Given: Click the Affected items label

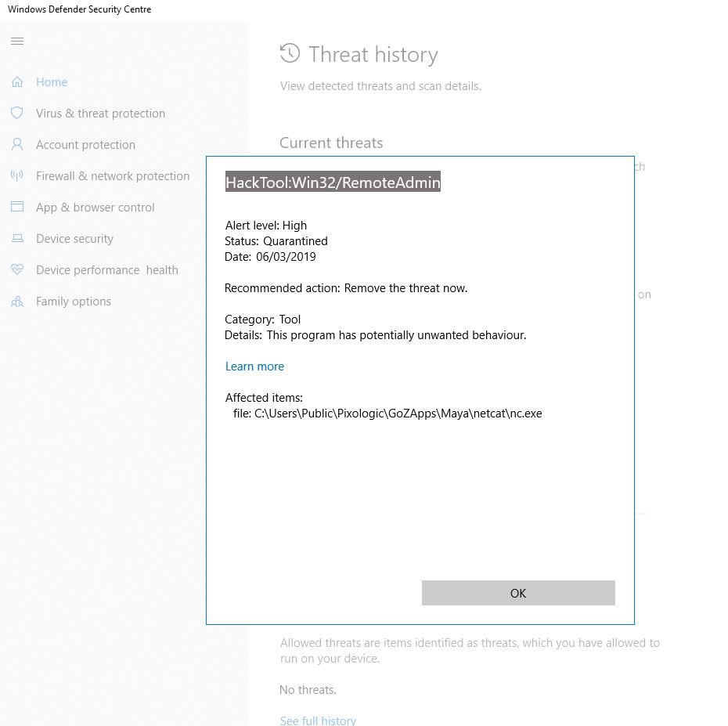Looking at the screenshot, I should point(264,398).
